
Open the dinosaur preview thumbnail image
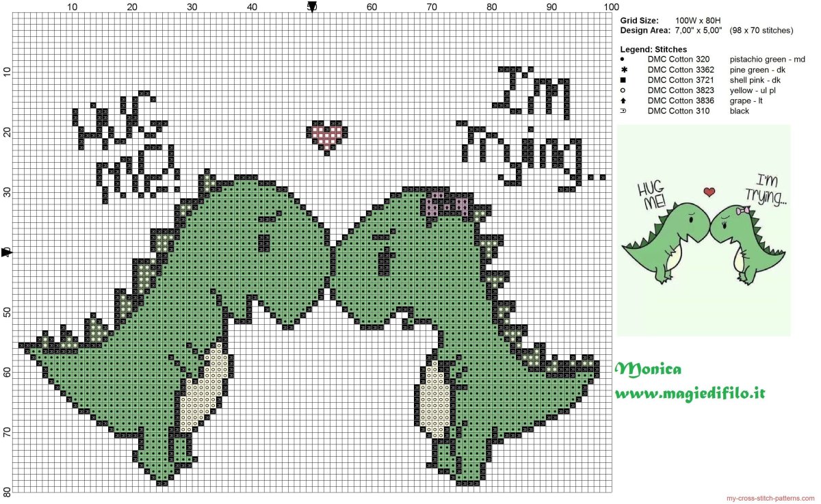click(703, 230)
